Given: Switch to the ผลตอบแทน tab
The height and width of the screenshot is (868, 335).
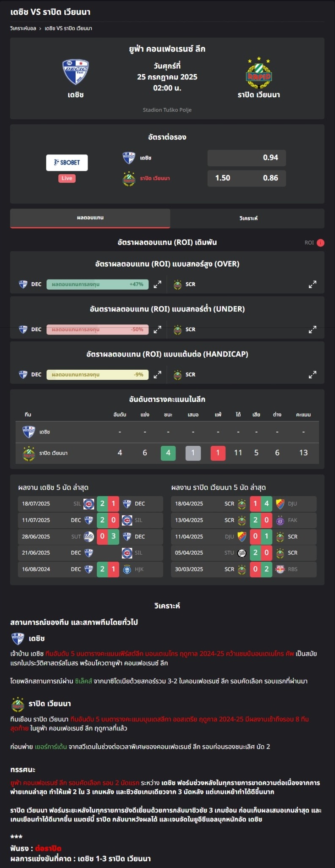Looking at the screenshot, I should click(90, 218).
